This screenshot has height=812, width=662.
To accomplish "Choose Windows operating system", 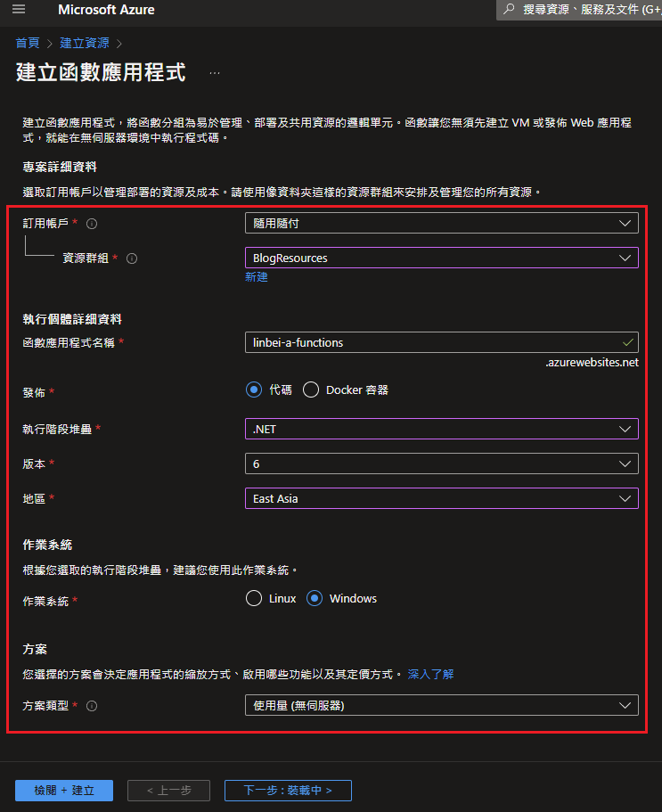I will click(x=315, y=598).
